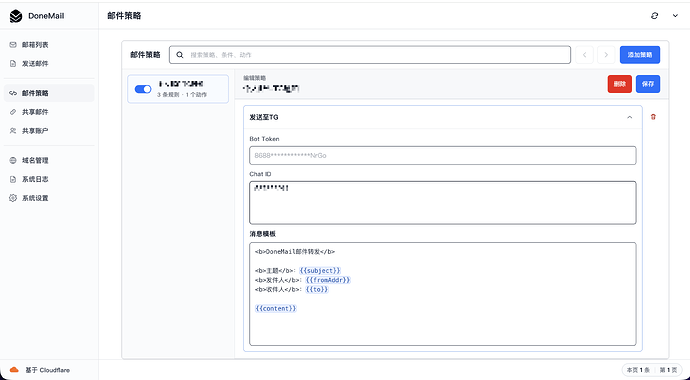Click the Cloudflare cloud icon
The image size is (690, 380).
click(14, 370)
